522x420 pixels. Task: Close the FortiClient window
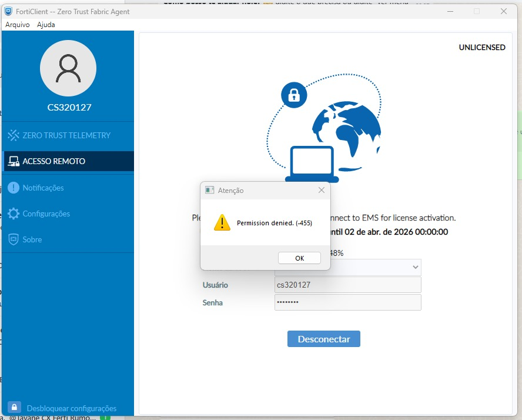[x=504, y=11]
